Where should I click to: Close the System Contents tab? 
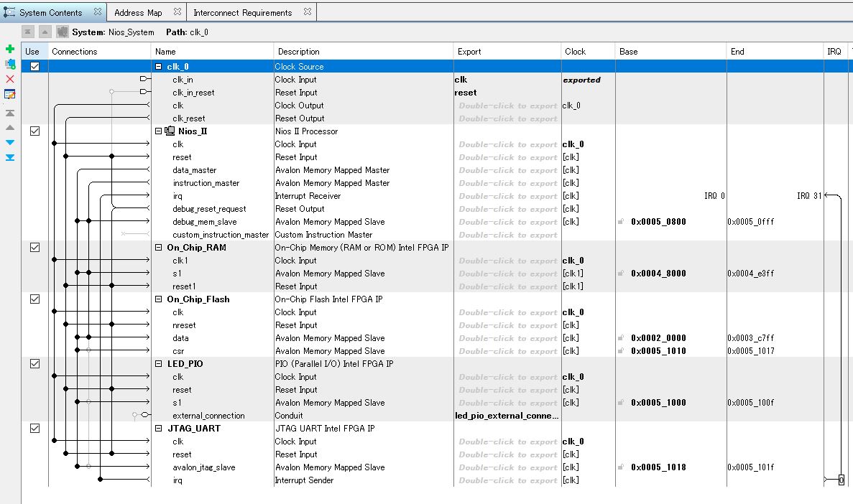(98, 11)
